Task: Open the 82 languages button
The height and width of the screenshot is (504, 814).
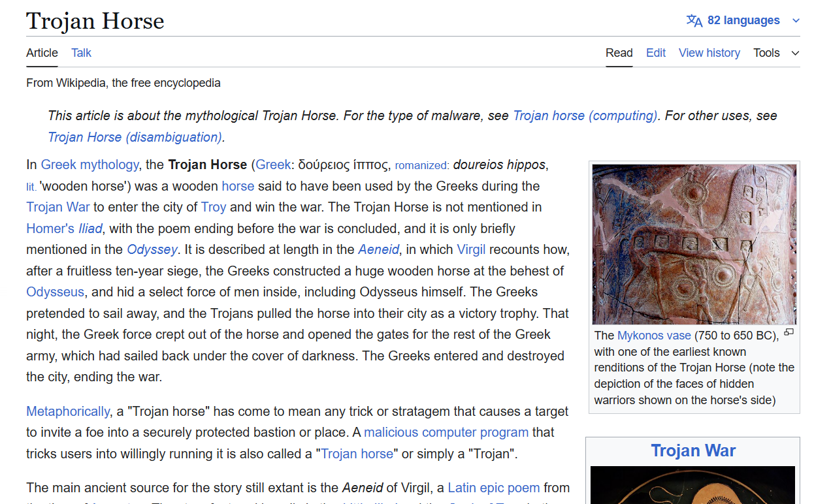Action: 743,20
